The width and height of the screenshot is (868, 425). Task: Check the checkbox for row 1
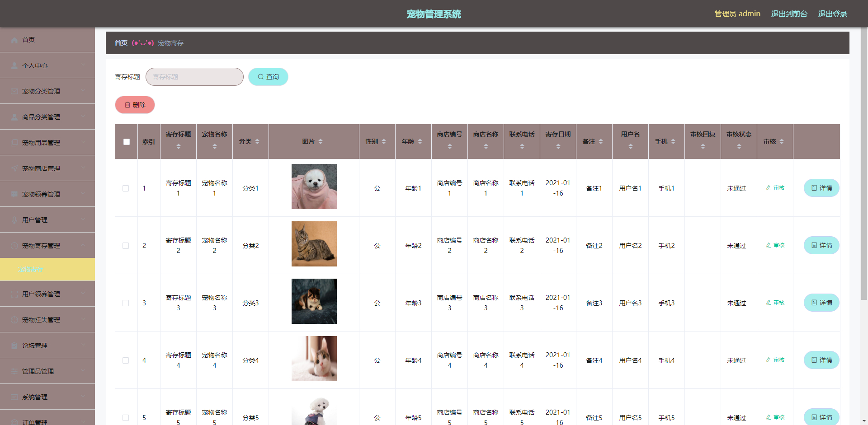126,188
